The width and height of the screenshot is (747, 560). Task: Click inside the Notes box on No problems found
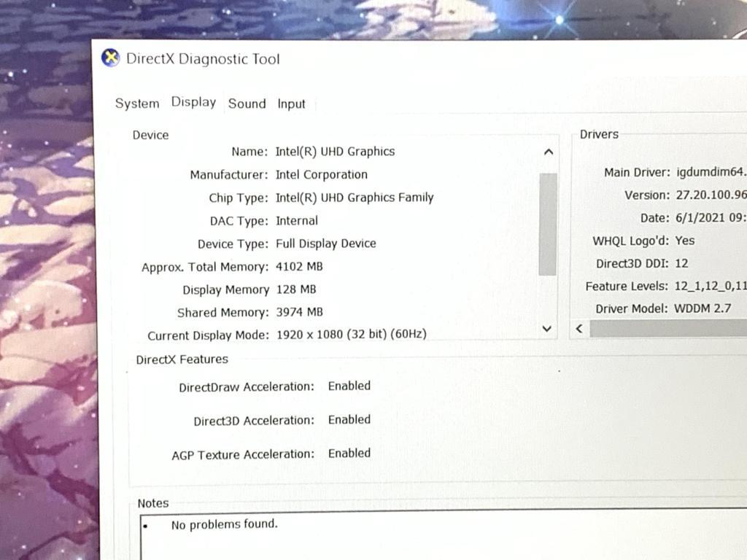pyautogui.click(x=225, y=524)
